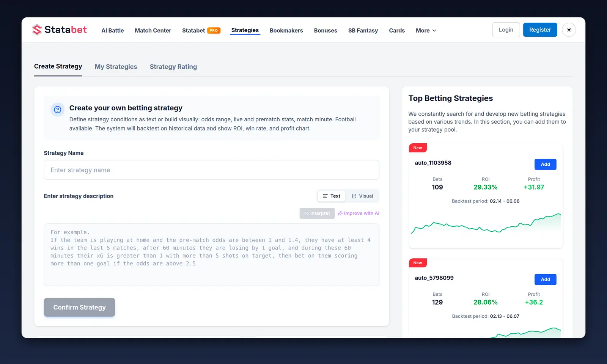Click the ROI value 28.06%
The image size is (607, 364).
486,302
